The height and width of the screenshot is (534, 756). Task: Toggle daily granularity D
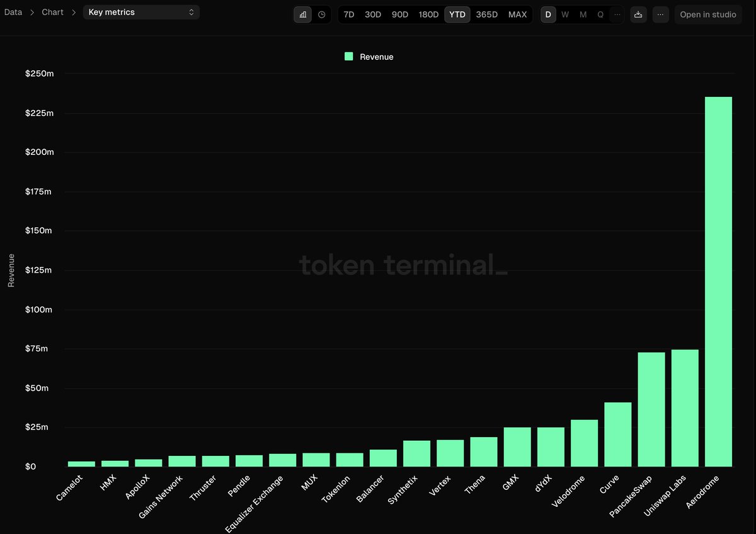click(x=548, y=14)
